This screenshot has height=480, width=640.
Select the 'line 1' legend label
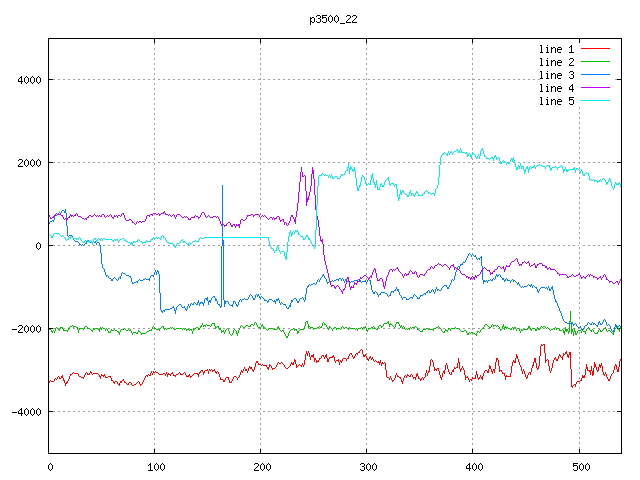coord(556,49)
